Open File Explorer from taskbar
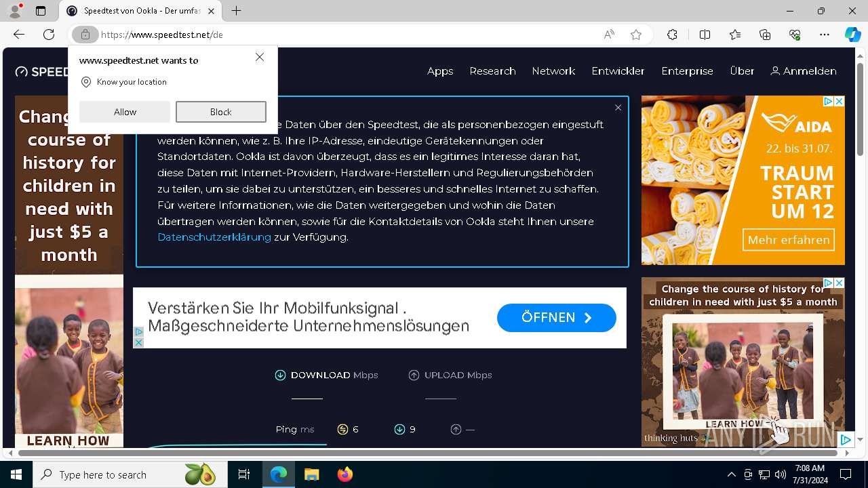This screenshot has width=868, height=488. 311,474
